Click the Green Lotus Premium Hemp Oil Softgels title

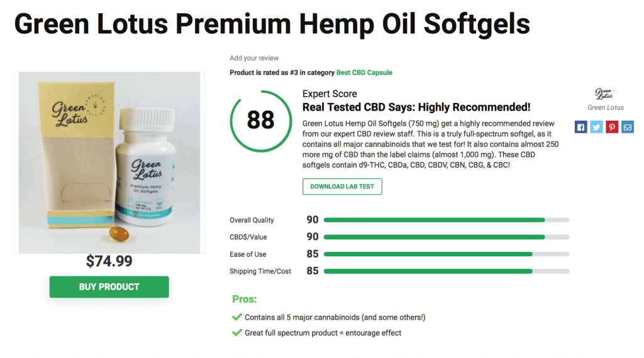coord(272,24)
